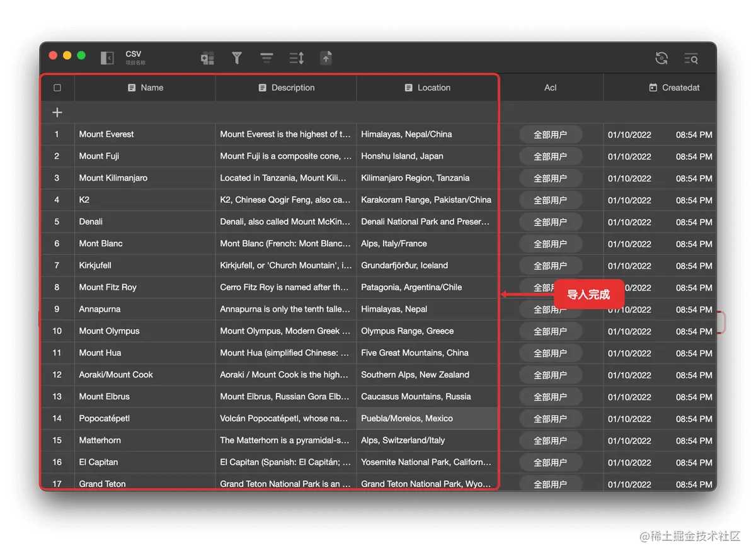
Task: Select the Denali name cell
Action: 145,222
